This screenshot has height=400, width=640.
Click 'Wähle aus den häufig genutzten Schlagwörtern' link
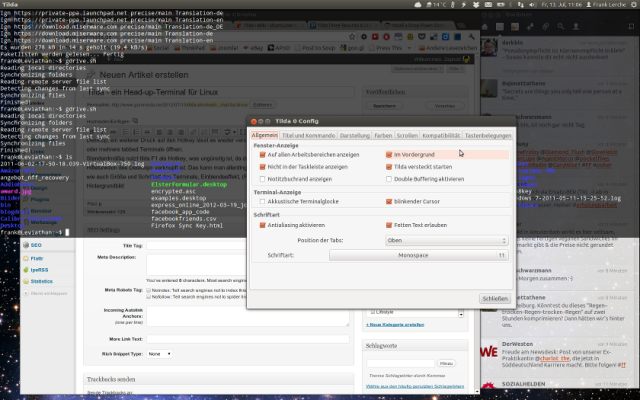coord(415,386)
